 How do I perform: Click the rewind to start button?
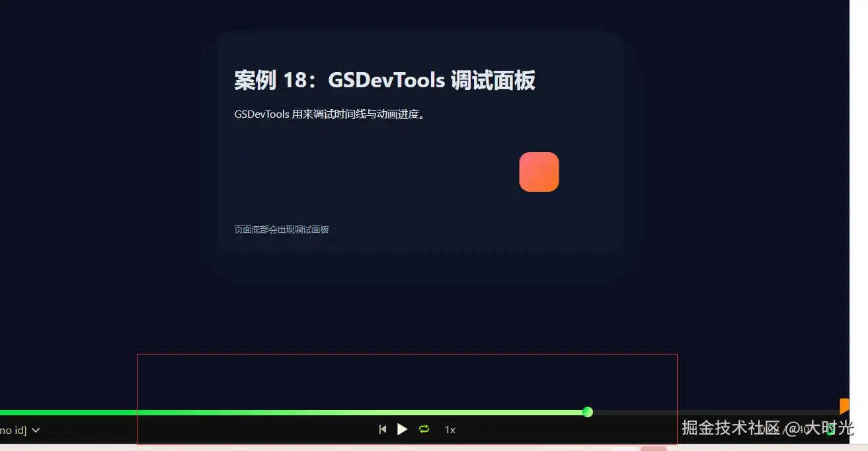[x=382, y=429]
